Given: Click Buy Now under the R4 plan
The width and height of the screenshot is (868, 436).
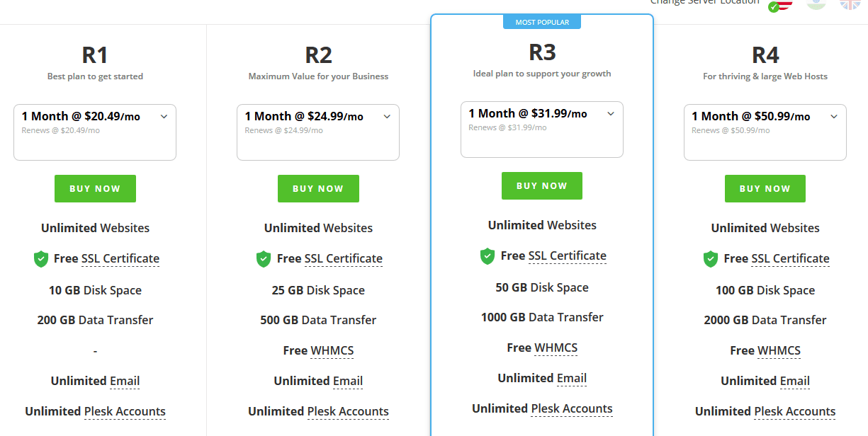Looking at the screenshot, I should pos(765,189).
